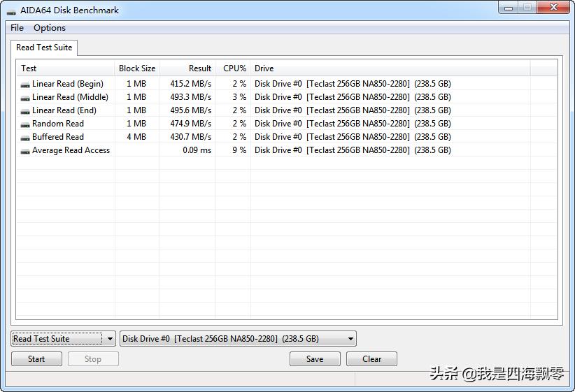Click the disk icon beside Linear Read (End)
The image size is (575, 392).
(x=25, y=111)
